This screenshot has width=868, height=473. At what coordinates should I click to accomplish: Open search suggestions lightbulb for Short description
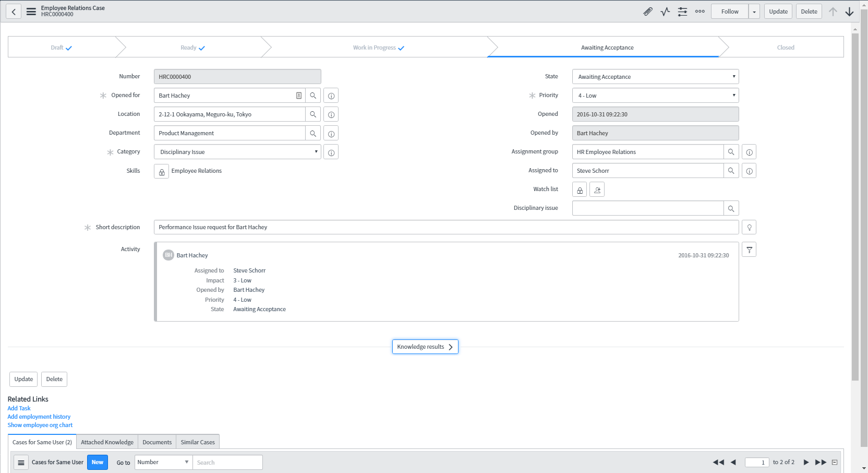(x=750, y=227)
